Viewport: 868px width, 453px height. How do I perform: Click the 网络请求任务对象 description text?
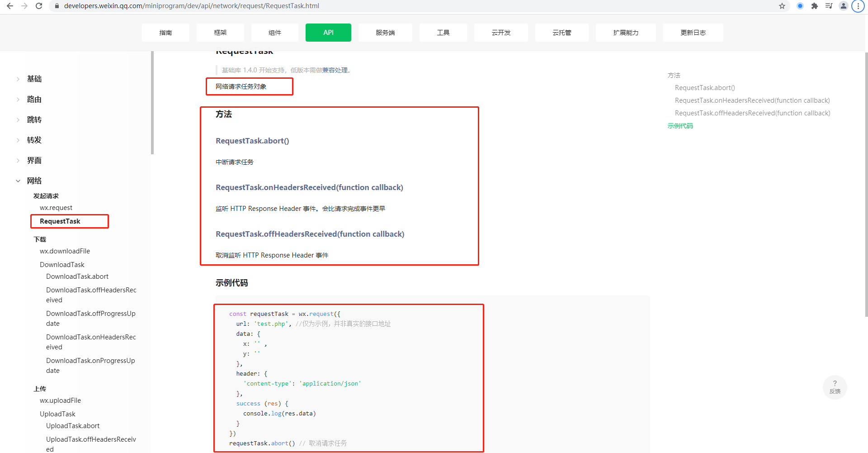pyautogui.click(x=241, y=86)
